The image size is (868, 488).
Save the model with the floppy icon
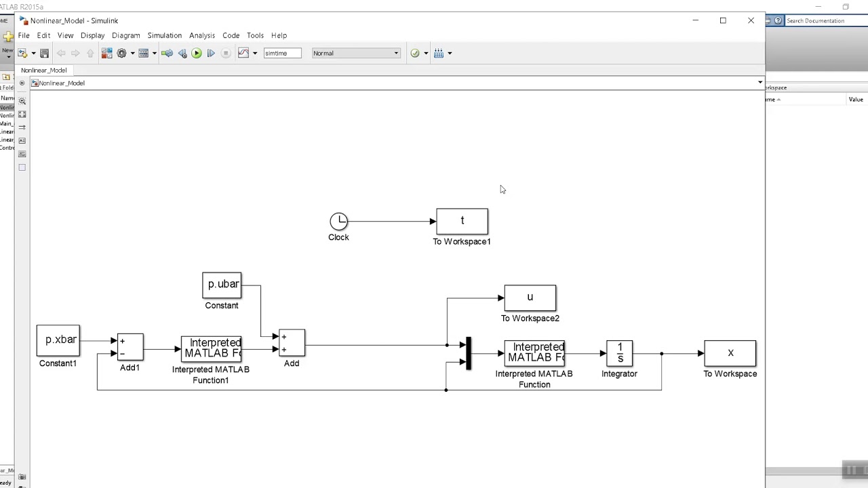[x=44, y=53]
